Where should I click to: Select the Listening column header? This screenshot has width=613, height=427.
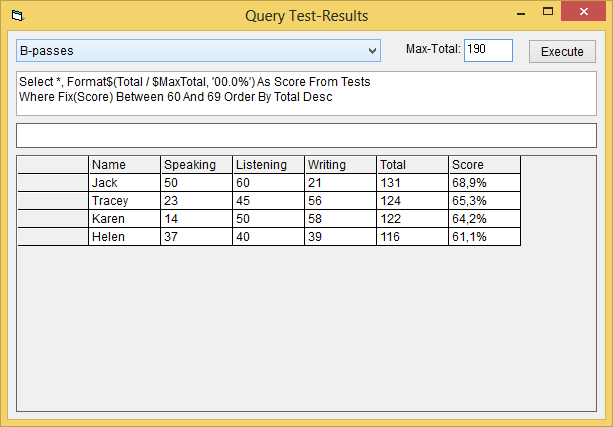269,165
